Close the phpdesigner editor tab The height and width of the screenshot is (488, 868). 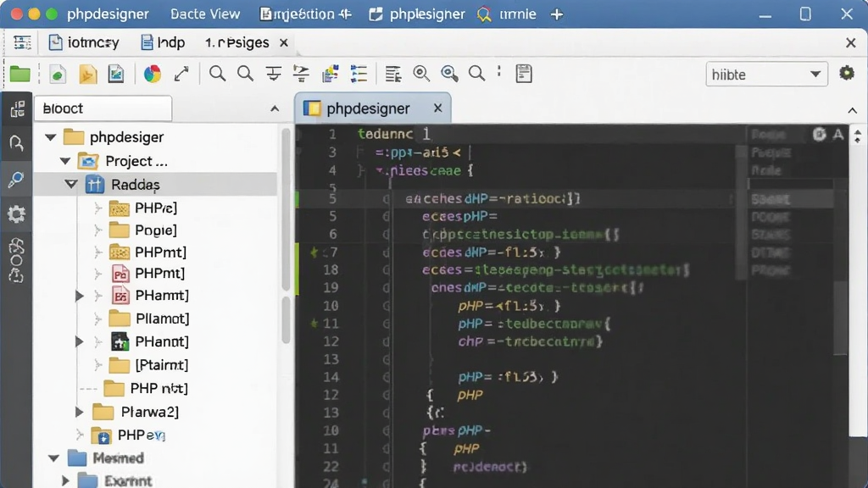click(438, 108)
